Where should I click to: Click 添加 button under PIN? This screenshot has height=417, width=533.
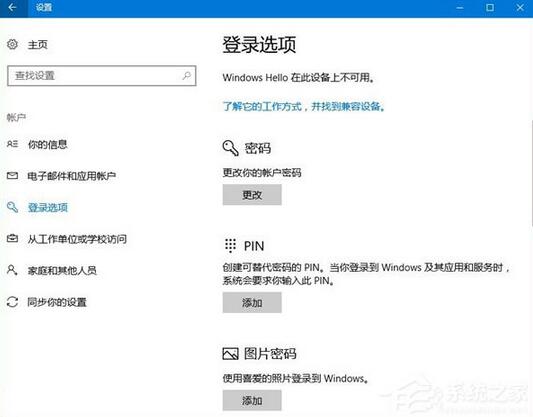click(252, 302)
